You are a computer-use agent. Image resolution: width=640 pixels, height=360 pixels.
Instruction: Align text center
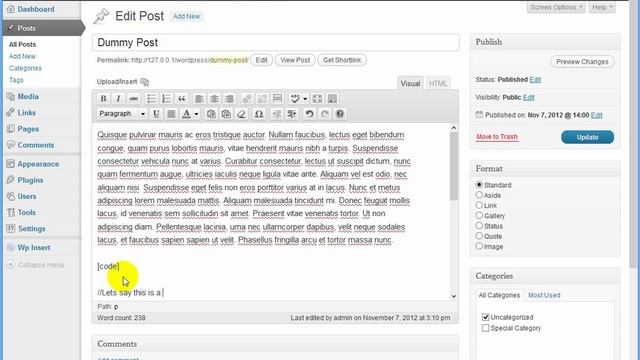[x=214, y=98]
